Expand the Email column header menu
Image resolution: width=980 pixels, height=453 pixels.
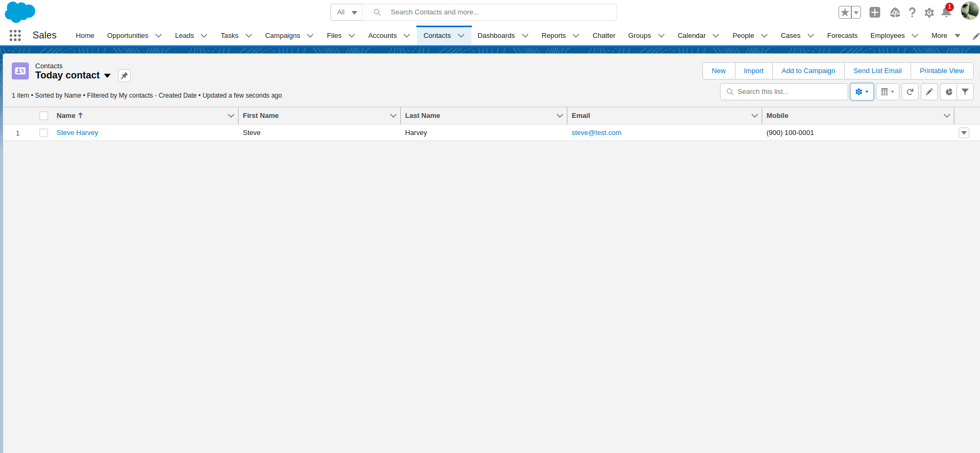point(754,116)
